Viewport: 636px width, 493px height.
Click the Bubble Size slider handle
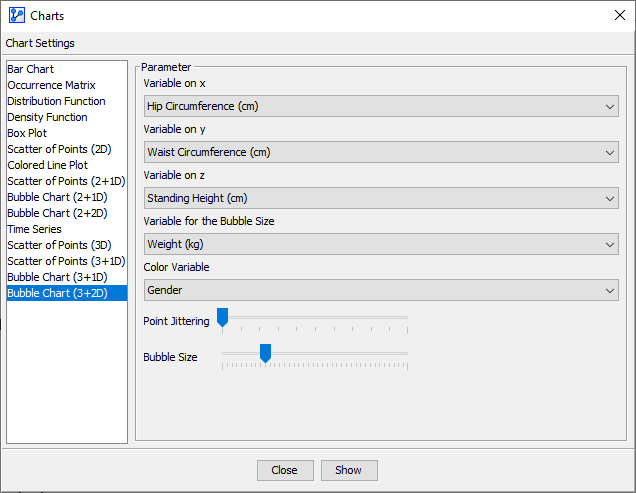click(x=265, y=353)
